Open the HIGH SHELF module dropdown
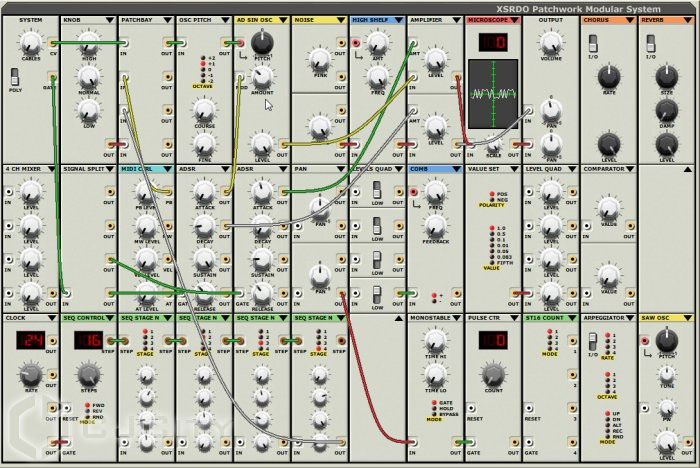700x468 pixels. (x=399, y=20)
